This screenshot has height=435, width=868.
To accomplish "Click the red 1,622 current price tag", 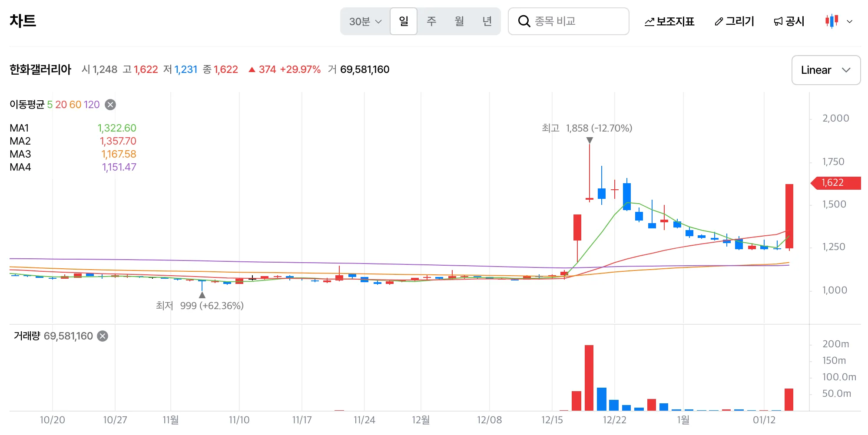I will [835, 183].
